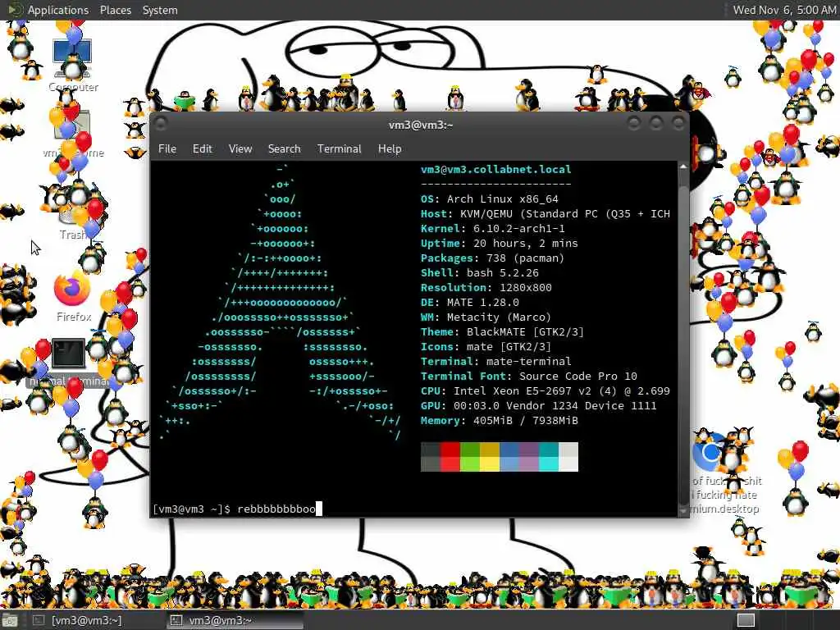Click the Packages: 738 (pacman) line
The width and height of the screenshot is (840, 630).
click(492, 258)
